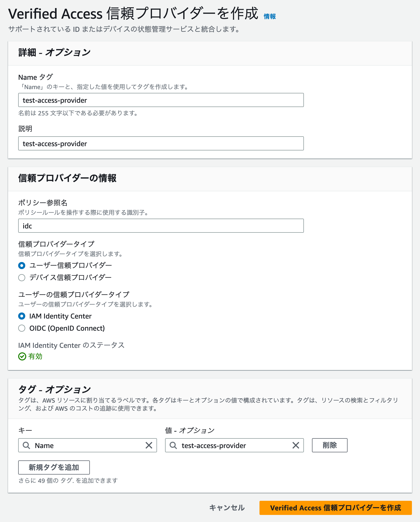Clear the tag key field using the X icon
The image size is (420, 522).
pyautogui.click(x=149, y=446)
